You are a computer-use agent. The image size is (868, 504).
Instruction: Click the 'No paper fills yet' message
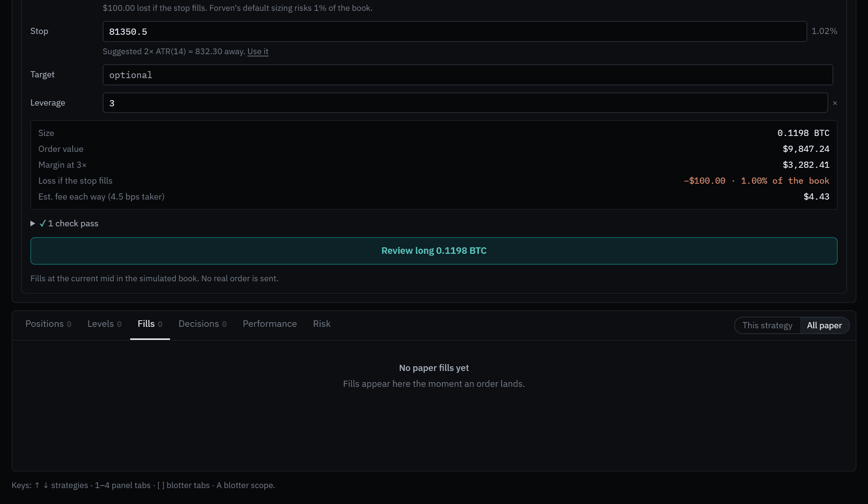(x=434, y=368)
